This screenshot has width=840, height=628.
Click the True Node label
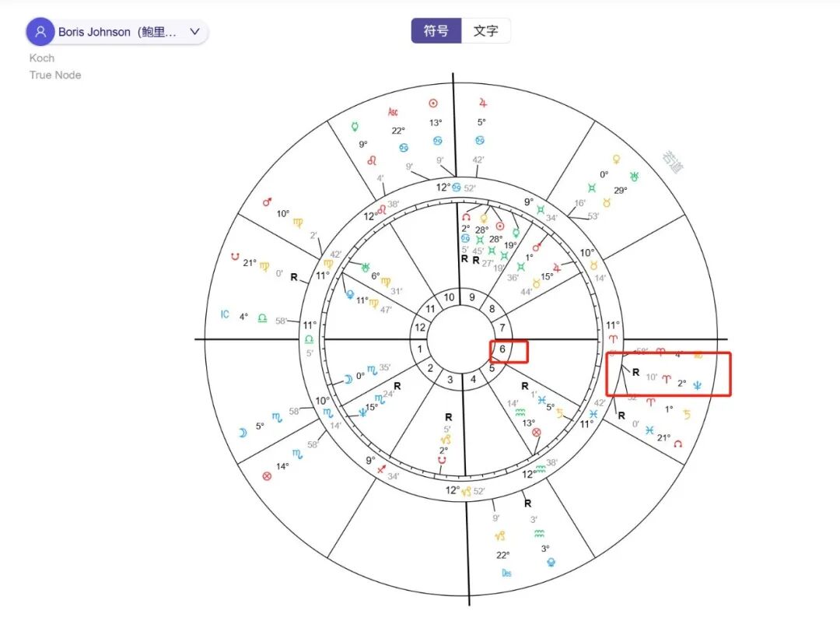(54, 75)
